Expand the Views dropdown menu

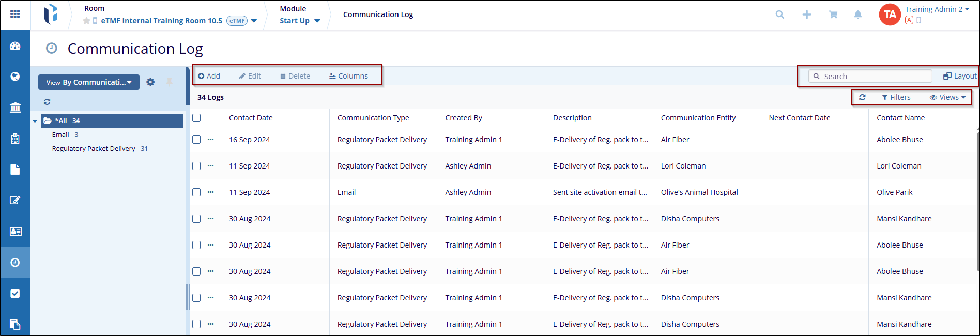coord(947,97)
